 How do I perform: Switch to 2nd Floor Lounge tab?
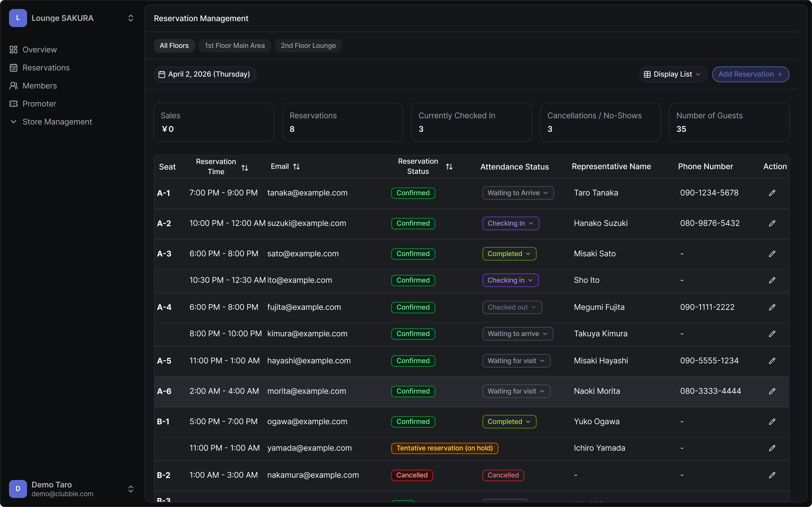[308, 46]
